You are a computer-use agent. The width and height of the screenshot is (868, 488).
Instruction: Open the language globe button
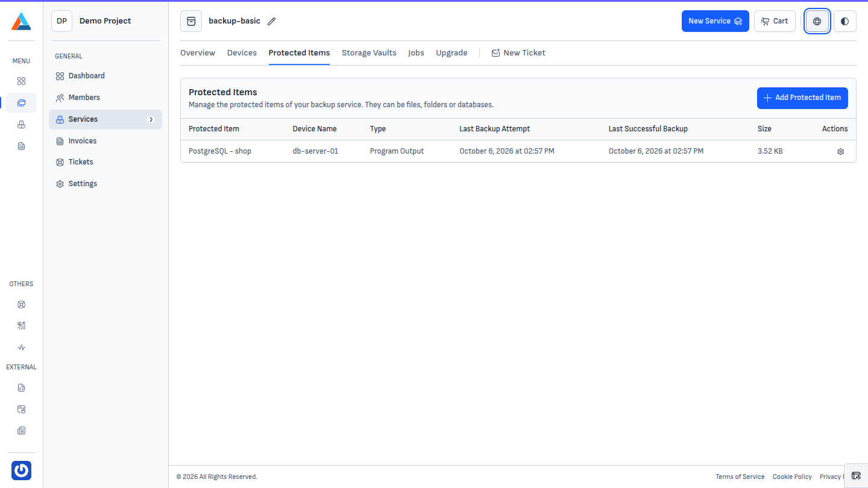[x=817, y=21]
